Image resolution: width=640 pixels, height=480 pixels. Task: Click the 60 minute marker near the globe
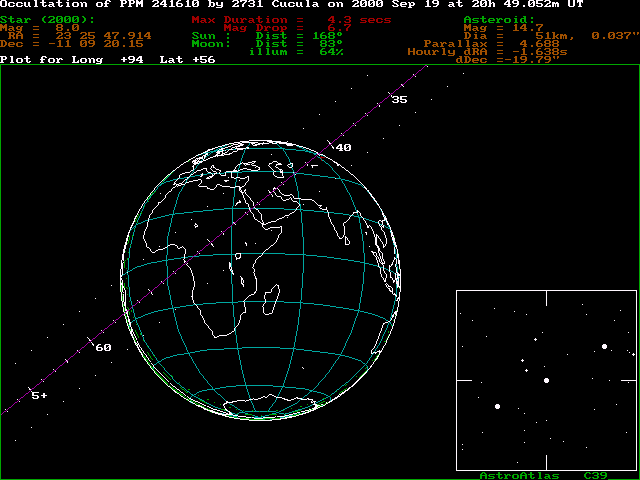point(102,347)
